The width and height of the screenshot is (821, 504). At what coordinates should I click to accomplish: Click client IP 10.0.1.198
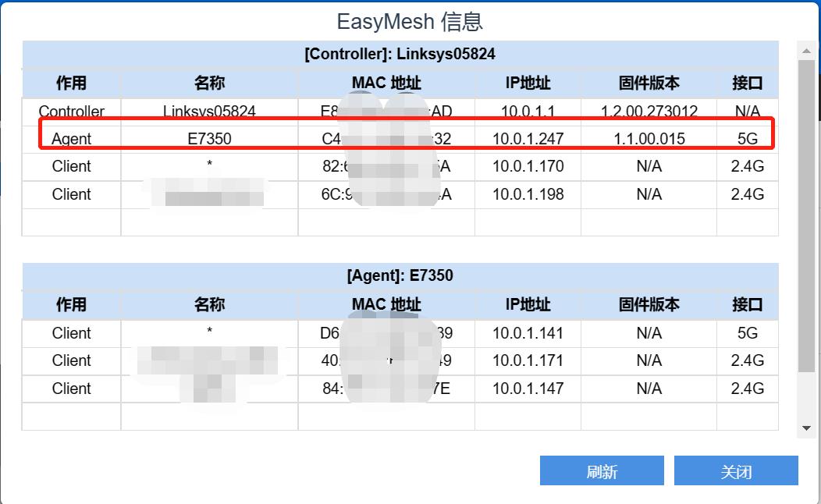coord(528,194)
